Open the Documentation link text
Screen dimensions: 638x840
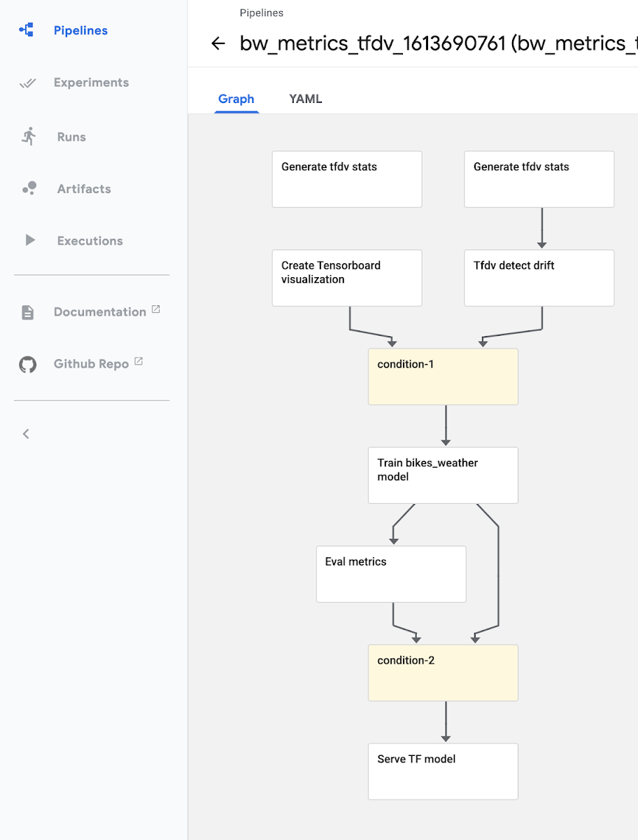[100, 312]
